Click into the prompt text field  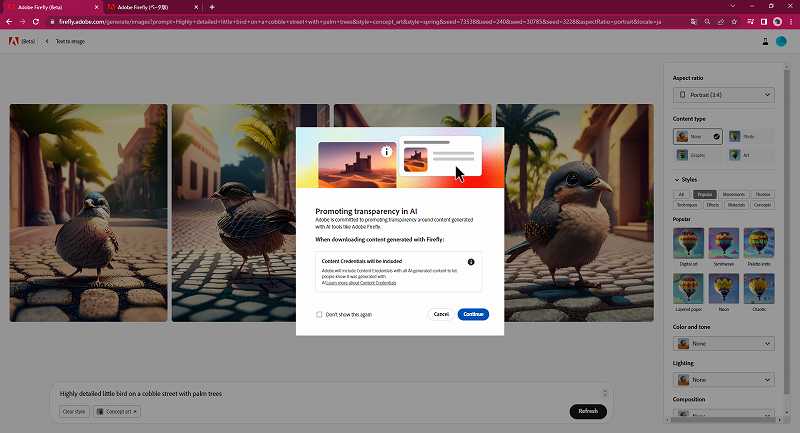click(x=327, y=394)
